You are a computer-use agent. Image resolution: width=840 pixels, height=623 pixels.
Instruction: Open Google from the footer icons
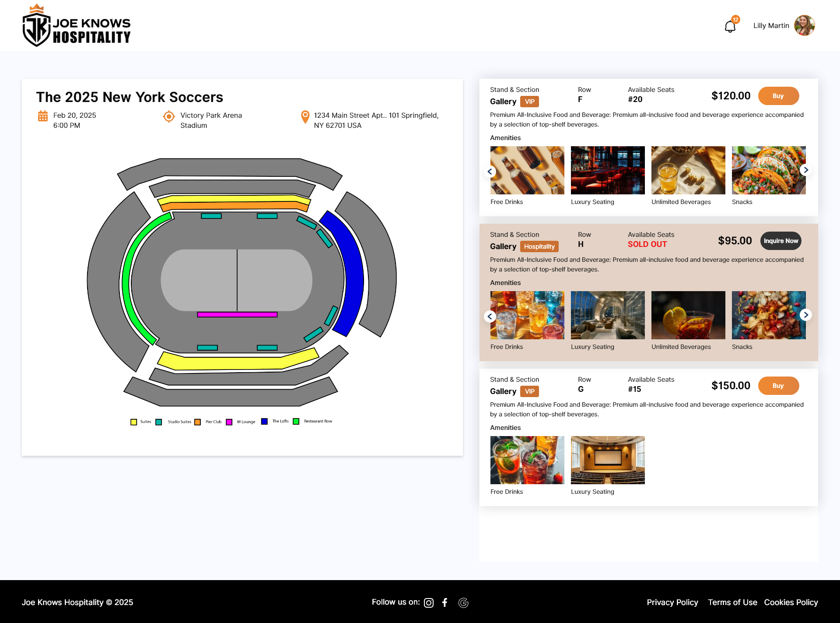pos(463,603)
